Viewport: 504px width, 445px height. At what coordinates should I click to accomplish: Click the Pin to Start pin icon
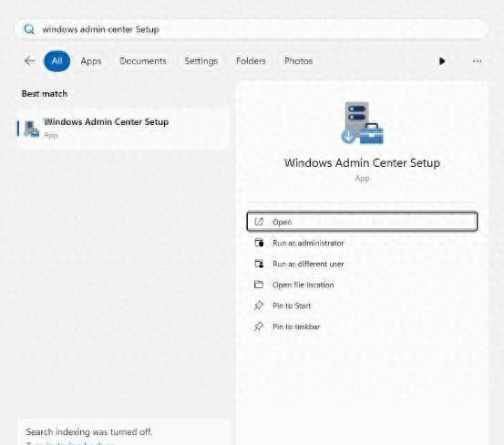click(x=259, y=305)
